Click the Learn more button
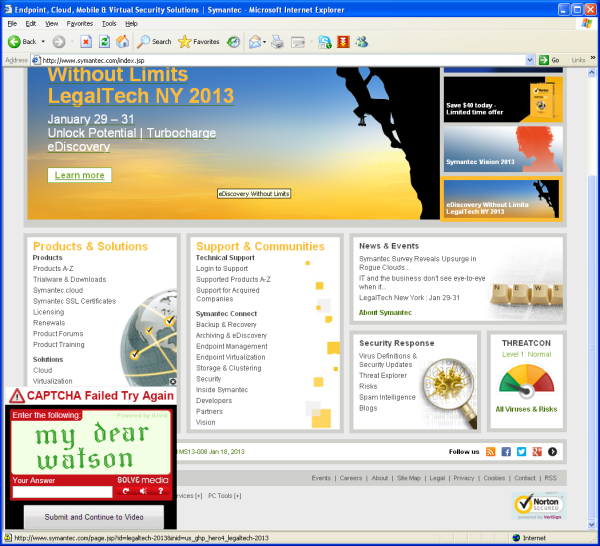600x546 pixels. [80, 175]
